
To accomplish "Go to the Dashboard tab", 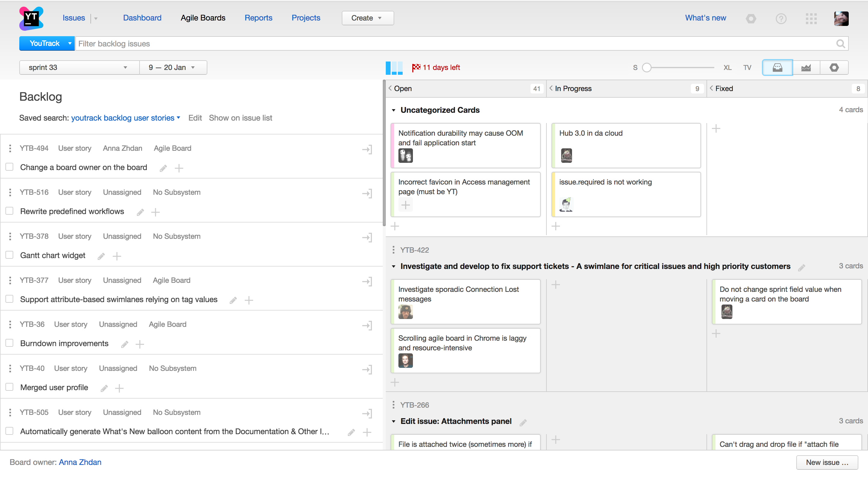I will click(142, 18).
